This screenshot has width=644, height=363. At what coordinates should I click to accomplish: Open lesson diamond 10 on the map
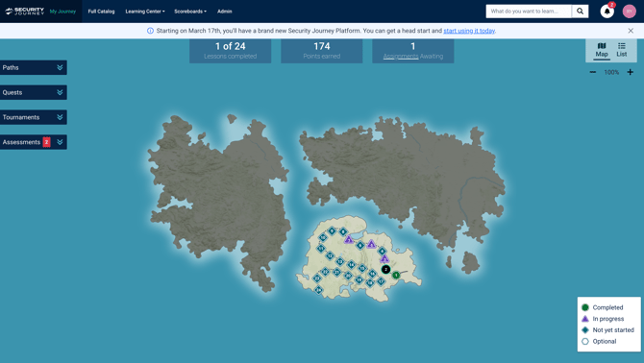(x=323, y=237)
